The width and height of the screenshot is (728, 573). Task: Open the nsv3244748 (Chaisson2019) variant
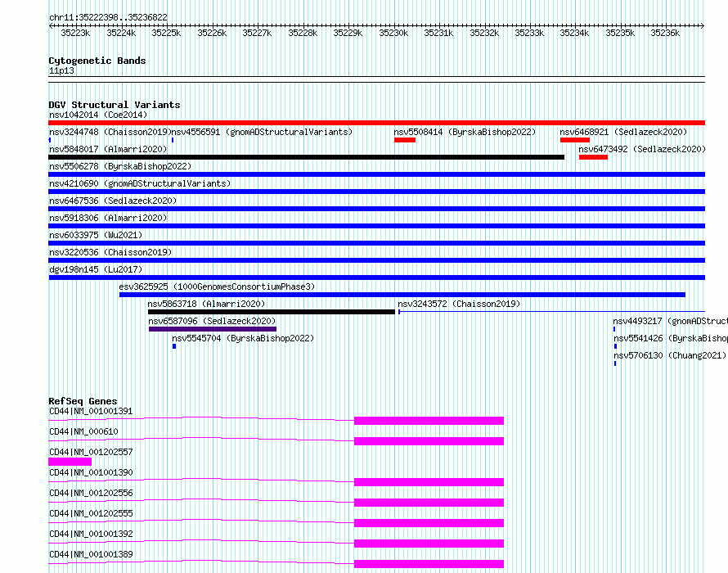pyautogui.click(x=110, y=132)
